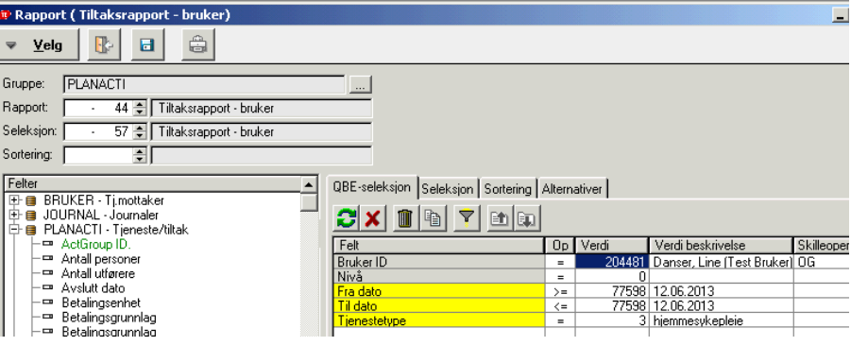Select the yellow Tjenestetype cell
Viewport: 868px width, 346px height.
coord(439,320)
